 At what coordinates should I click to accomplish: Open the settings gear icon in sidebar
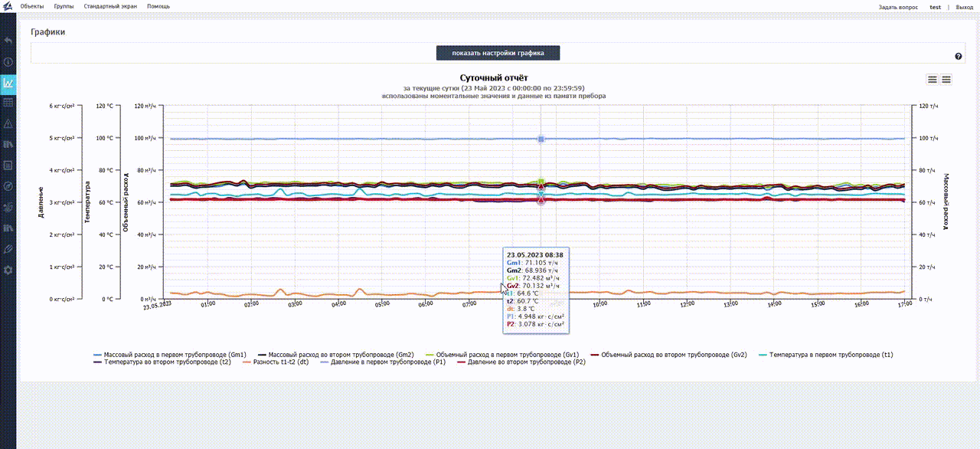coord(8,270)
